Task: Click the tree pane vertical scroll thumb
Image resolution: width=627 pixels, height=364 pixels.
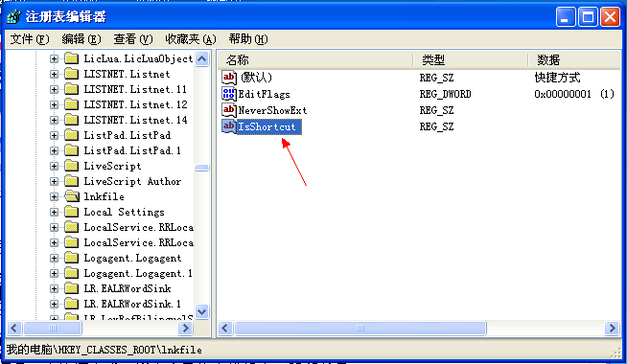Action: (x=202, y=168)
